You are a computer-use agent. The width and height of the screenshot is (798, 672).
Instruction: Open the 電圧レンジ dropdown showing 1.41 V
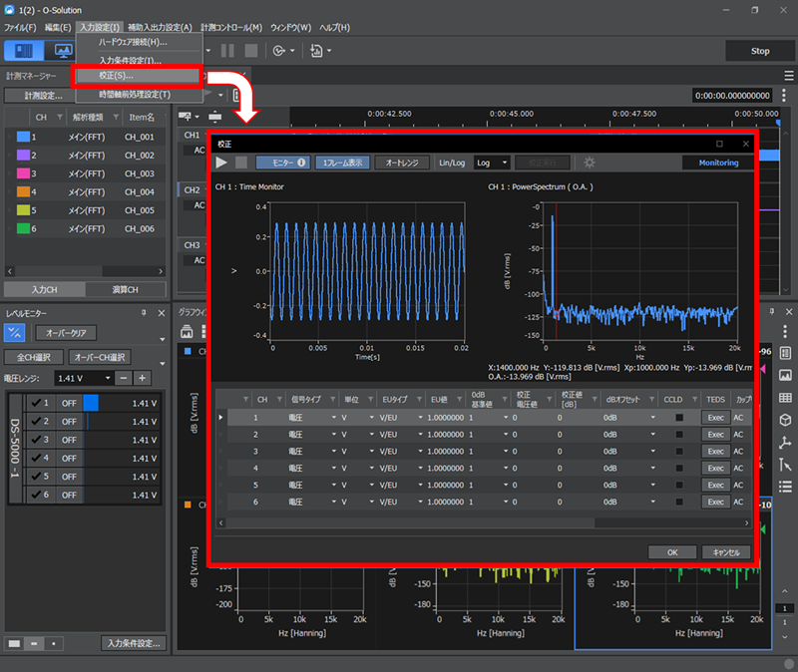point(84,378)
